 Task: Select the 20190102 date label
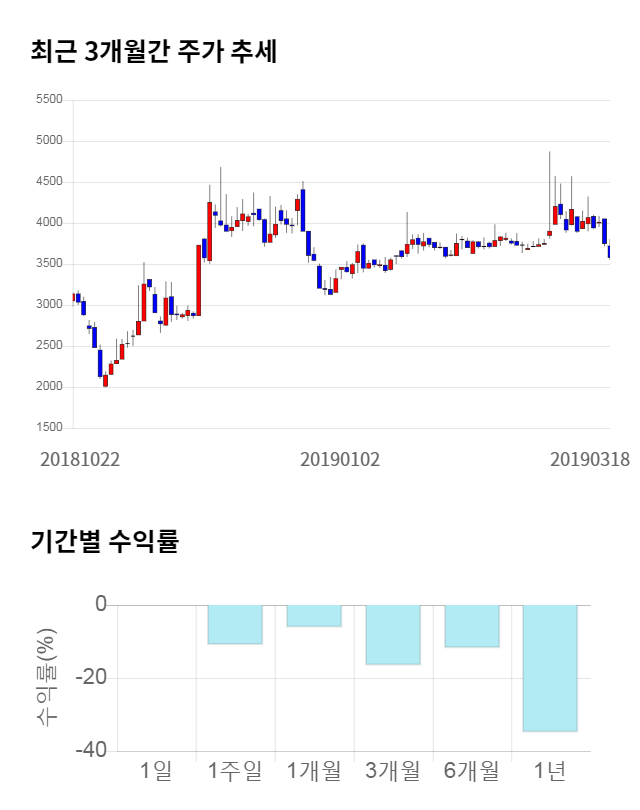[x=340, y=459]
